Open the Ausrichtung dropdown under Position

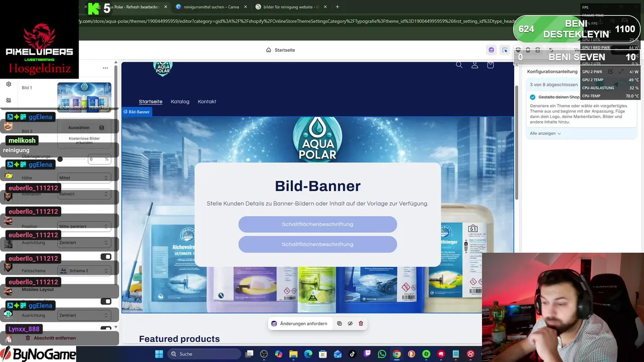pyautogui.click(x=84, y=242)
